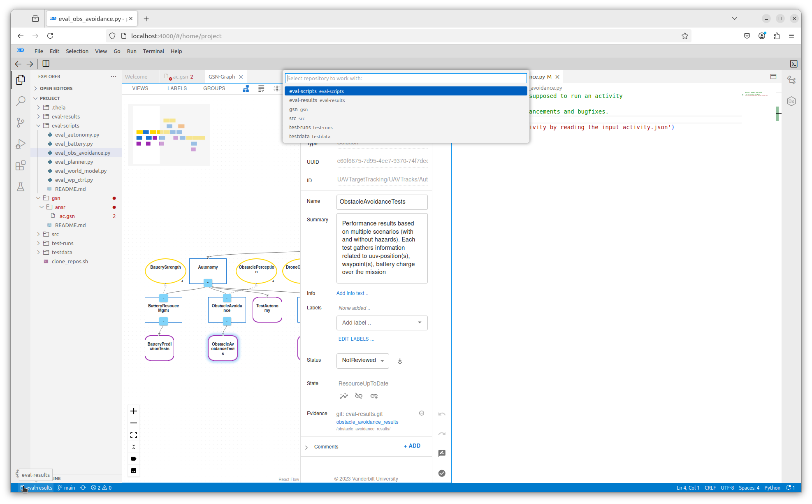
Task: Expand the OPEN EDITORS section
Action: 56,88
